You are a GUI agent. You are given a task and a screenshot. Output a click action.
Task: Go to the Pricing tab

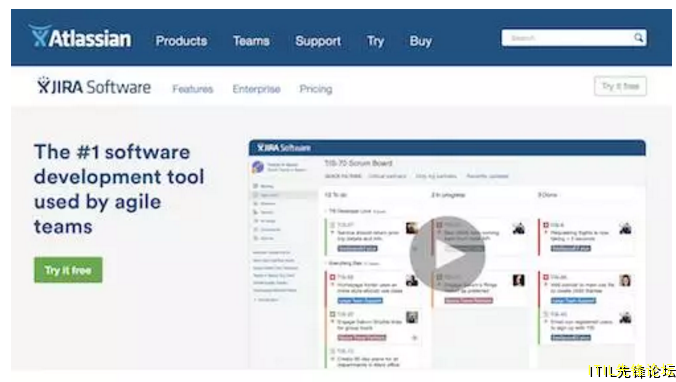click(316, 89)
